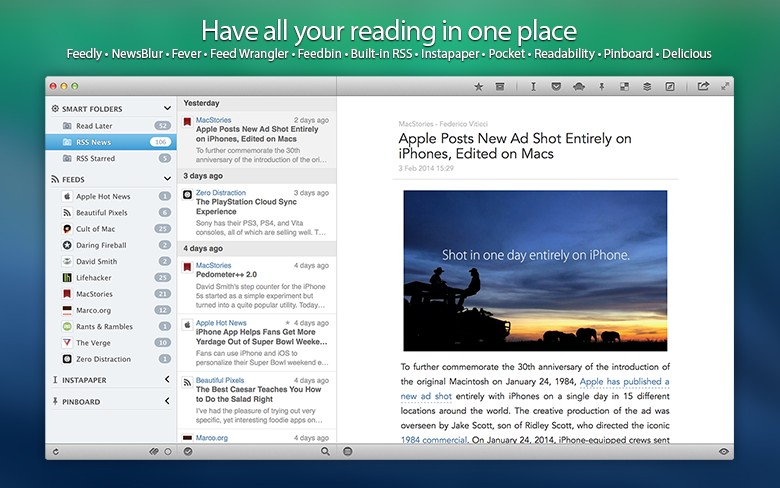
Task: Open the share menu icon
Action: [703, 87]
